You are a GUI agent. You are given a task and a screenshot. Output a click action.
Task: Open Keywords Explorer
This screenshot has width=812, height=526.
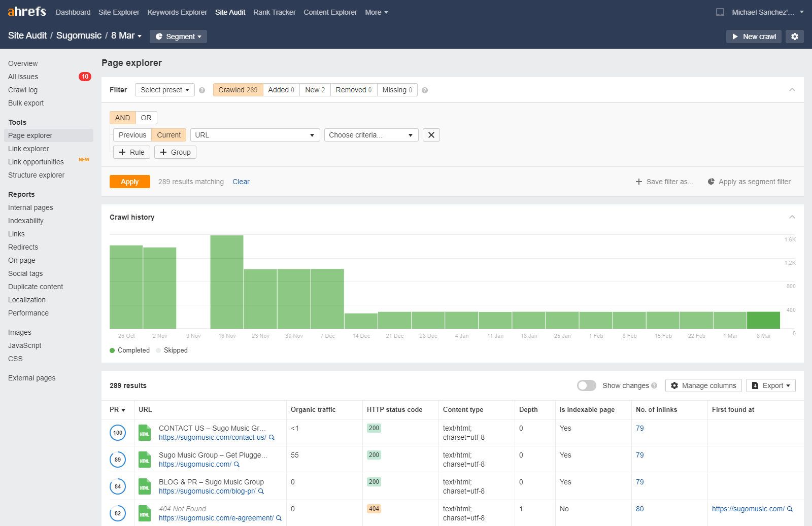(177, 12)
